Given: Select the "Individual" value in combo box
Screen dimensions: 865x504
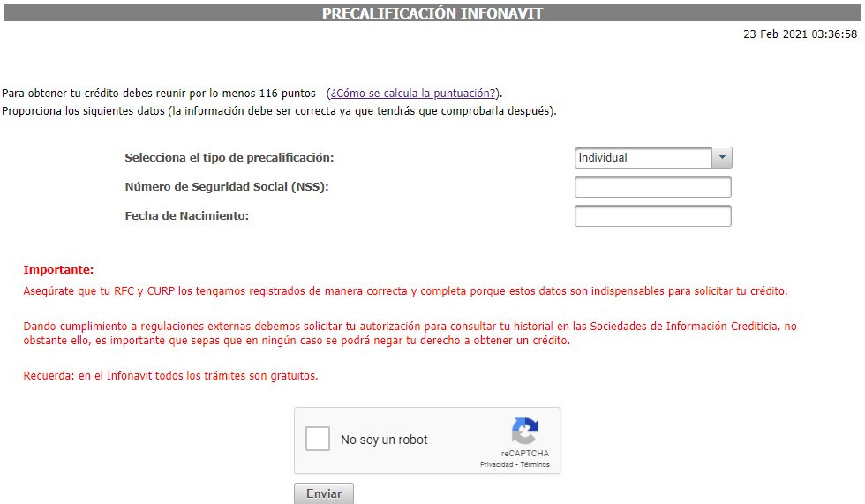Looking at the screenshot, I should [643, 158].
